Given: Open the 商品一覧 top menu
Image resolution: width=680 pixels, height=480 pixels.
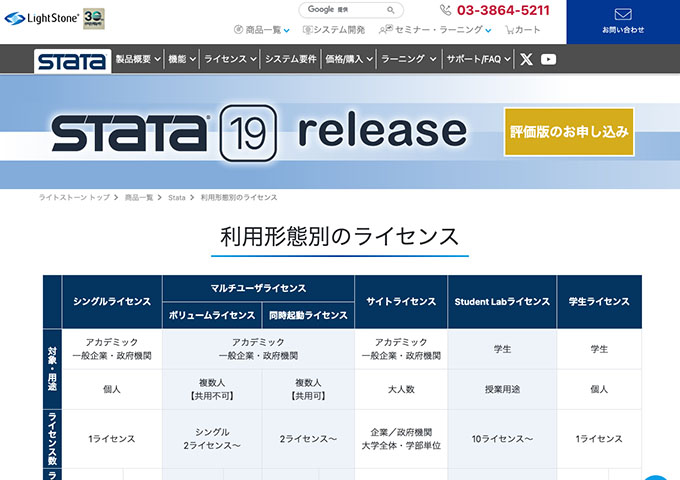Looking at the screenshot, I should point(262,29).
